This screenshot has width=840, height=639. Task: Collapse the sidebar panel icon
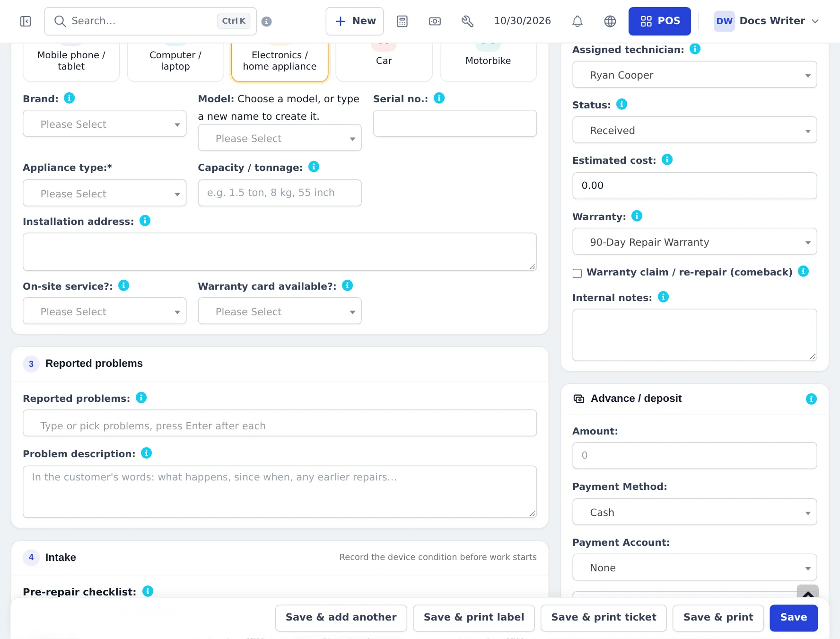pos(26,21)
